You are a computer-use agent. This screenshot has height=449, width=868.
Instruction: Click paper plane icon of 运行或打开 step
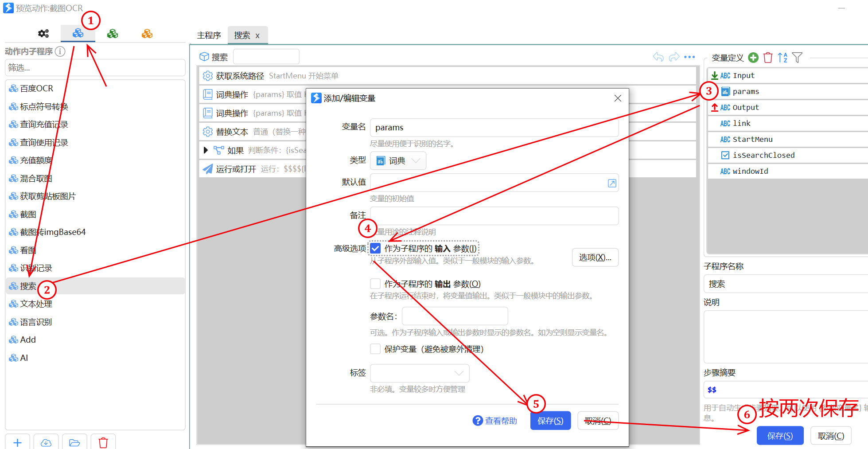pos(207,169)
